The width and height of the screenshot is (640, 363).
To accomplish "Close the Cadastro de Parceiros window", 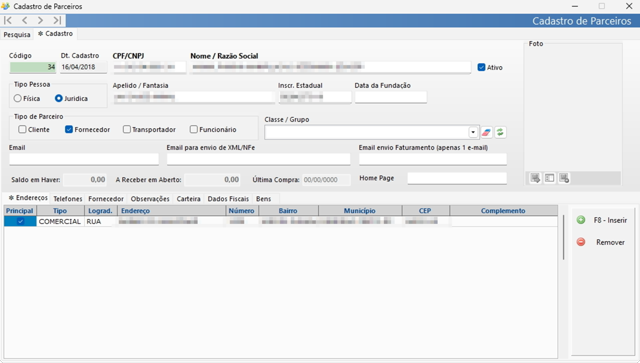I will [629, 6].
